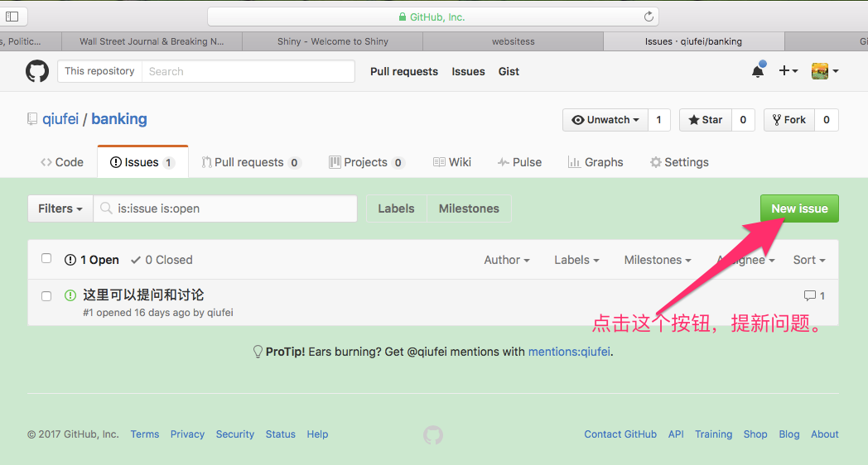Show 0 Closed issues
This screenshot has height=465, width=868.
pyautogui.click(x=162, y=260)
